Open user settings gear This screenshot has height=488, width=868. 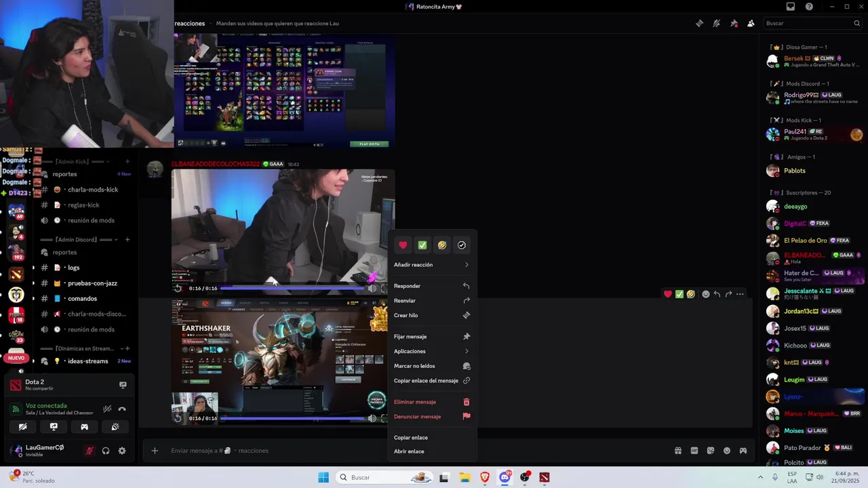coord(122,451)
